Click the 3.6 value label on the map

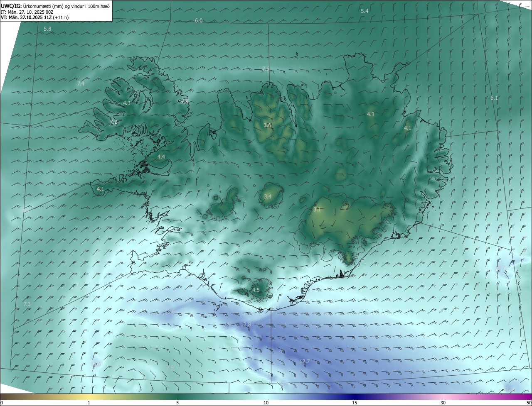(x=268, y=125)
